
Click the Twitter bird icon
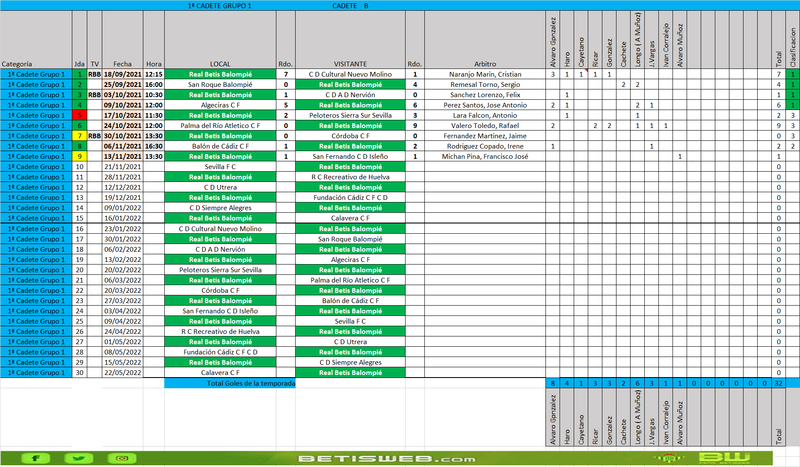click(x=78, y=458)
